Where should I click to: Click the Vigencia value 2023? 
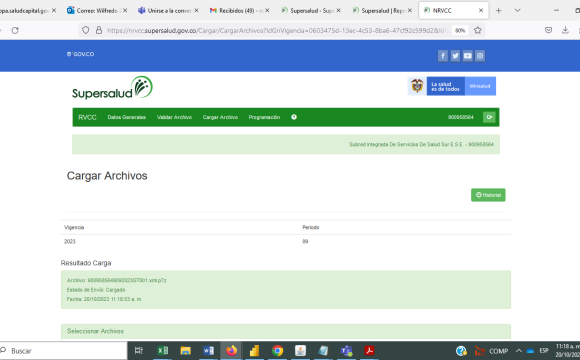click(x=70, y=242)
